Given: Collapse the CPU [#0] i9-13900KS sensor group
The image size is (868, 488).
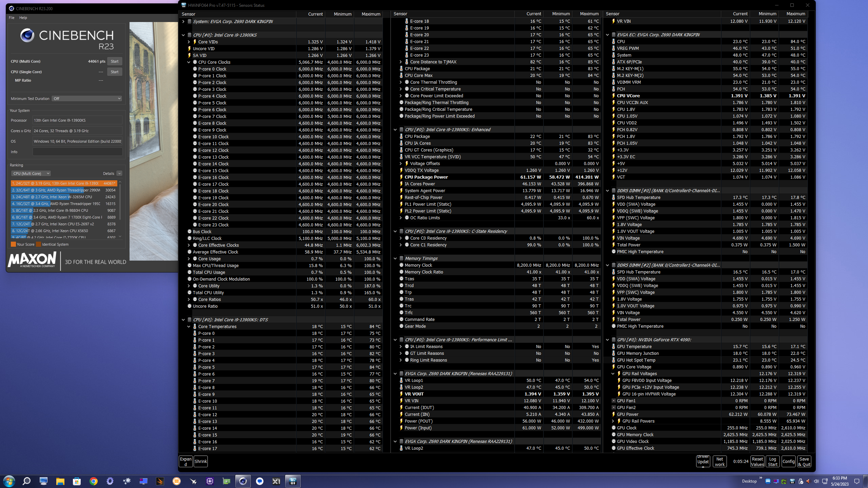Looking at the screenshot, I should (x=183, y=35).
